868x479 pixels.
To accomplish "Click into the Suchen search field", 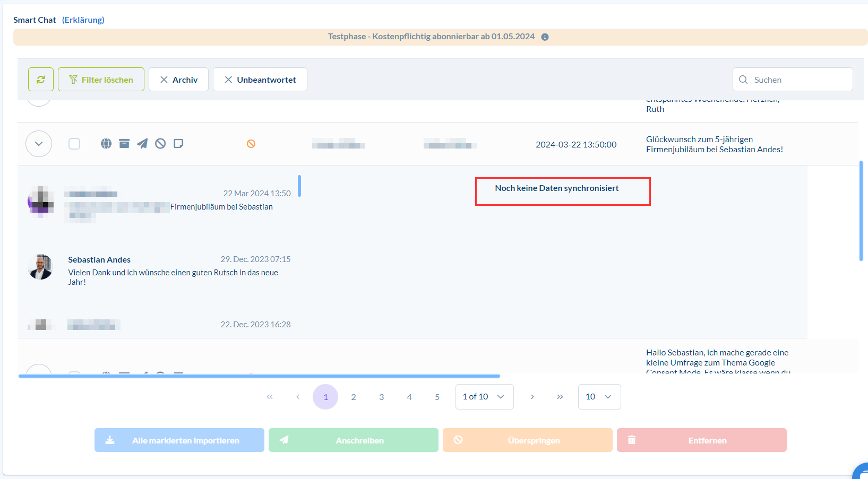I will tap(793, 80).
